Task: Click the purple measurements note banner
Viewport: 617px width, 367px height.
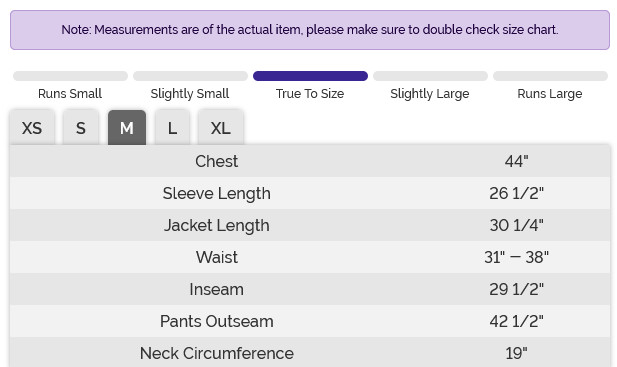Action: click(x=310, y=30)
